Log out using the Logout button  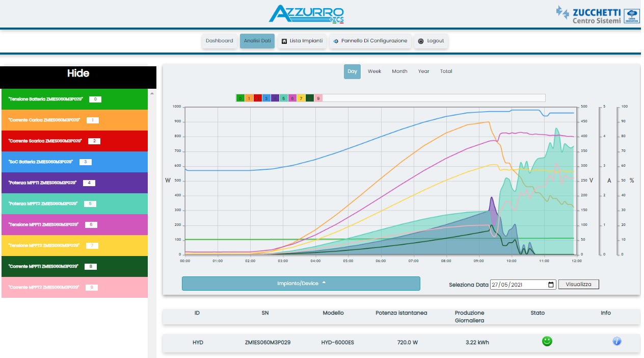(x=431, y=41)
